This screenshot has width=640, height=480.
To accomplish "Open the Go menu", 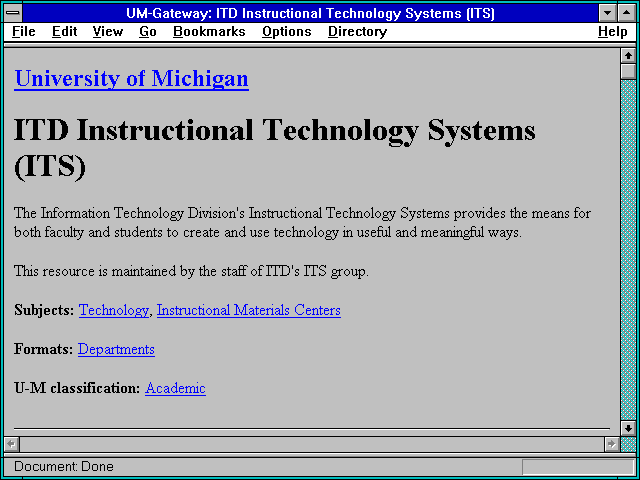I will pyautogui.click(x=148, y=32).
